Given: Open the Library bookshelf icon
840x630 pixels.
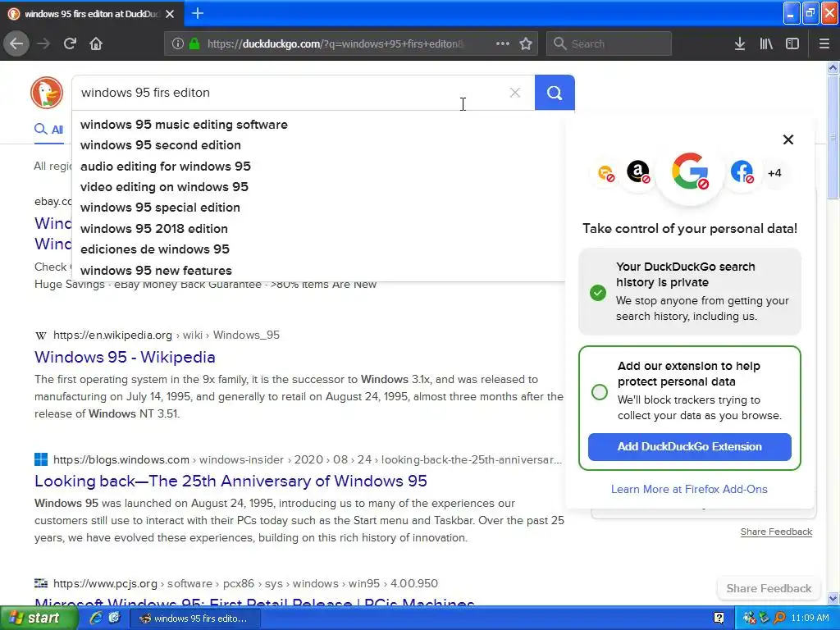Looking at the screenshot, I should pos(766,43).
